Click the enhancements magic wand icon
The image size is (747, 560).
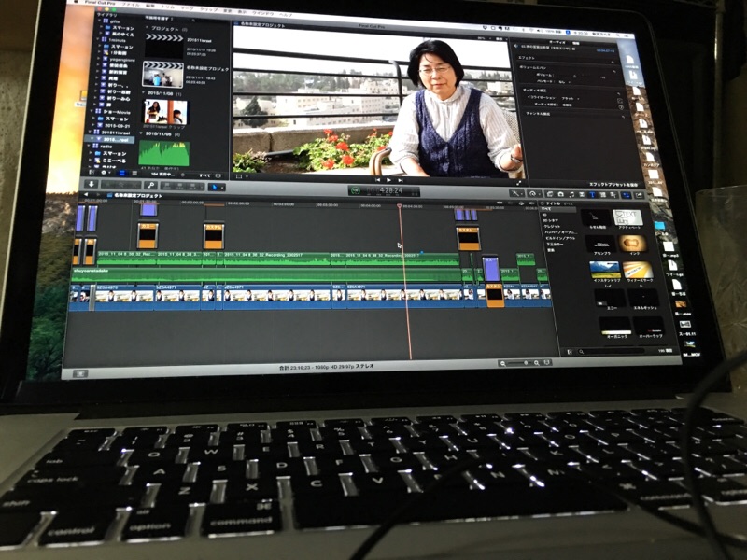514,192
